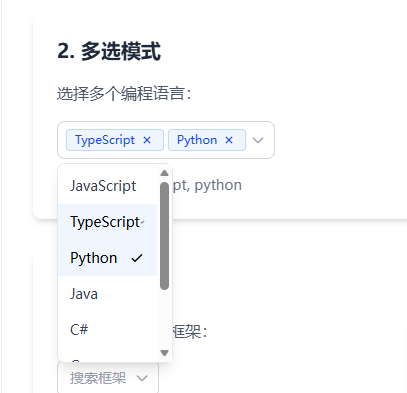
Task: Remove the Python tag with its × icon
Action: click(x=229, y=140)
